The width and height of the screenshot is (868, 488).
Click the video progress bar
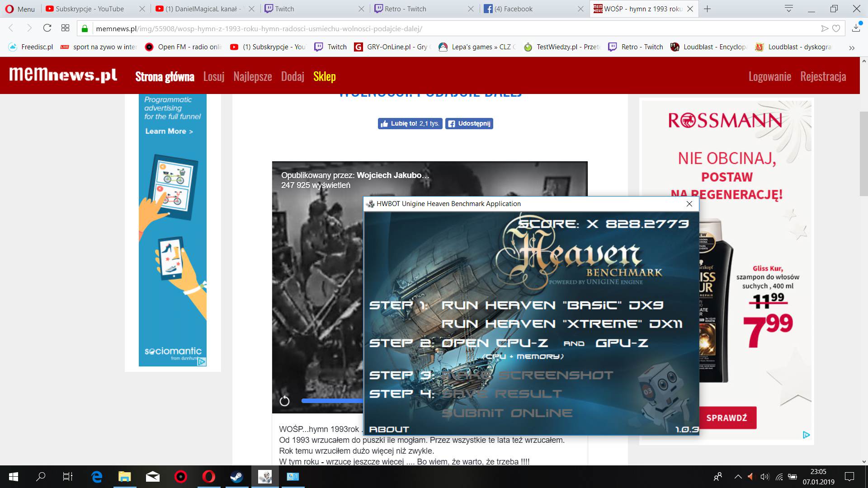tap(332, 401)
